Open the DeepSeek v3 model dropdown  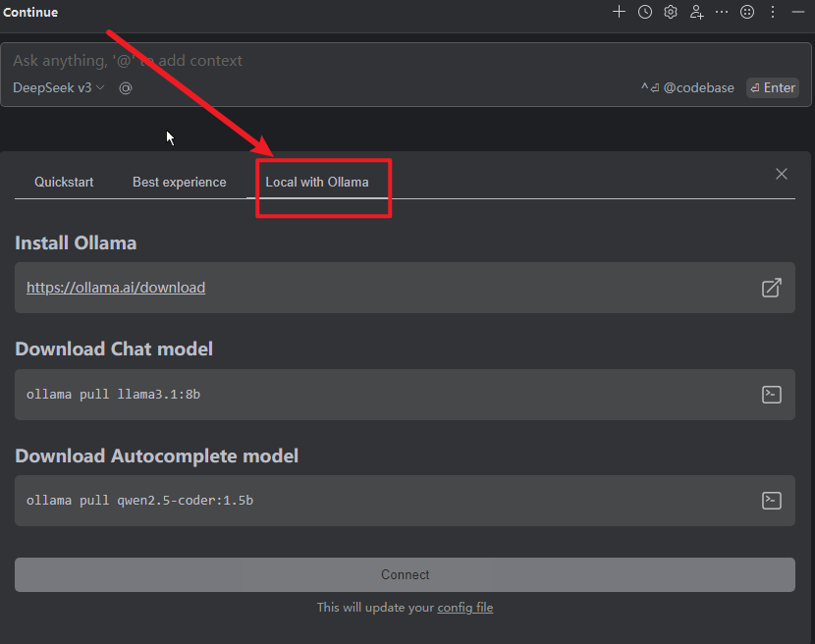(58, 87)
